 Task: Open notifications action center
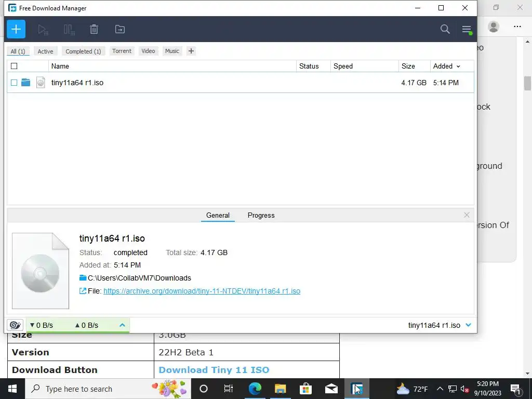coord(516,389)
